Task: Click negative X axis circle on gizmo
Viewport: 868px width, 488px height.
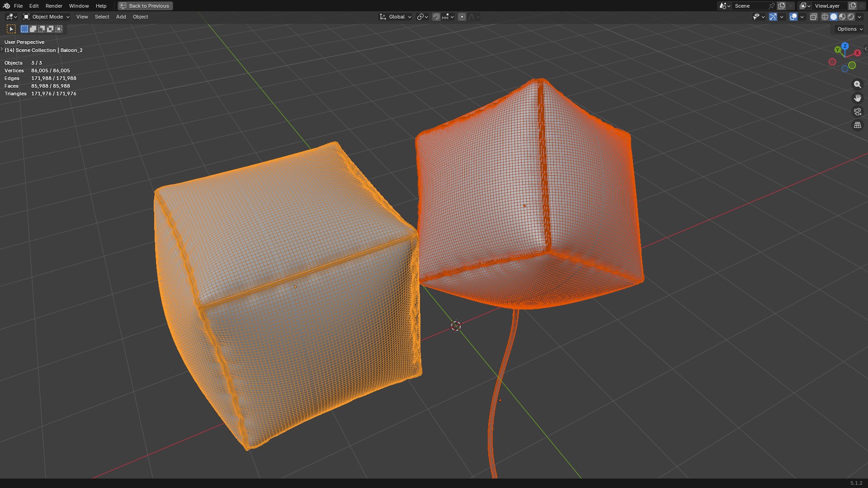Action: [832, 62]
